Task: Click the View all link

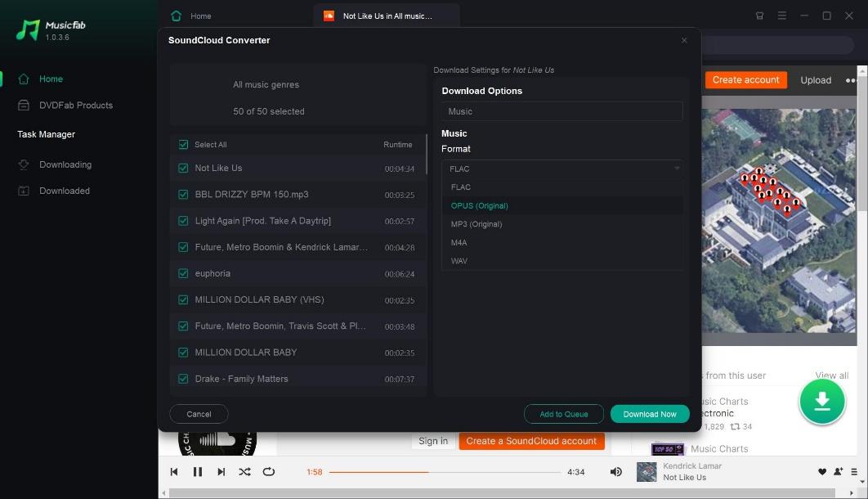Action: [x=831, y=375]
